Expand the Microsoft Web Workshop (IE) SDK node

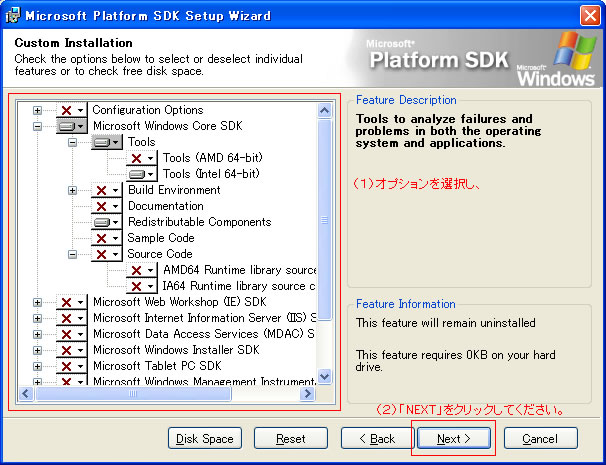click(x=37, y=302)
